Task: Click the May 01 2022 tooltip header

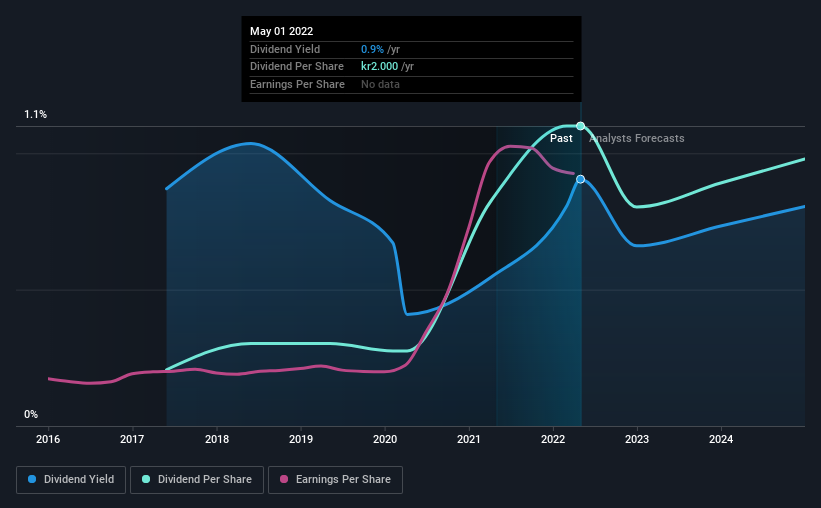Action: (x=282, y=31)
